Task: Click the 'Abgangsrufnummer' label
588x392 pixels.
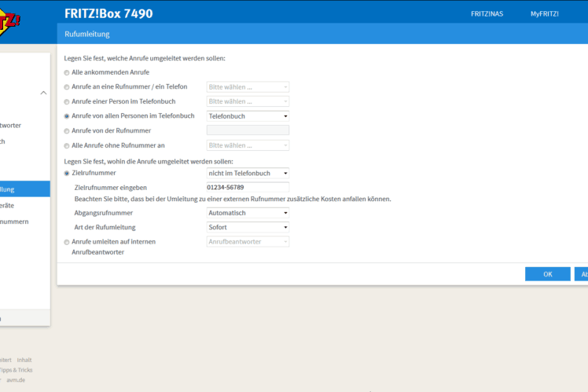Action: click(x=104, y=213)
